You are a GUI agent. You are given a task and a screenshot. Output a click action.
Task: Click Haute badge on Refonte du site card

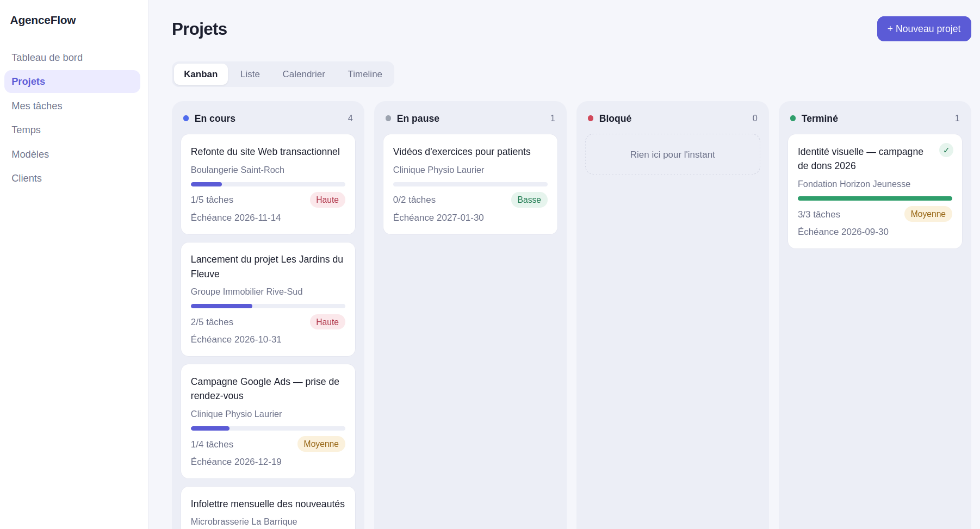click(x=327, y=200)
